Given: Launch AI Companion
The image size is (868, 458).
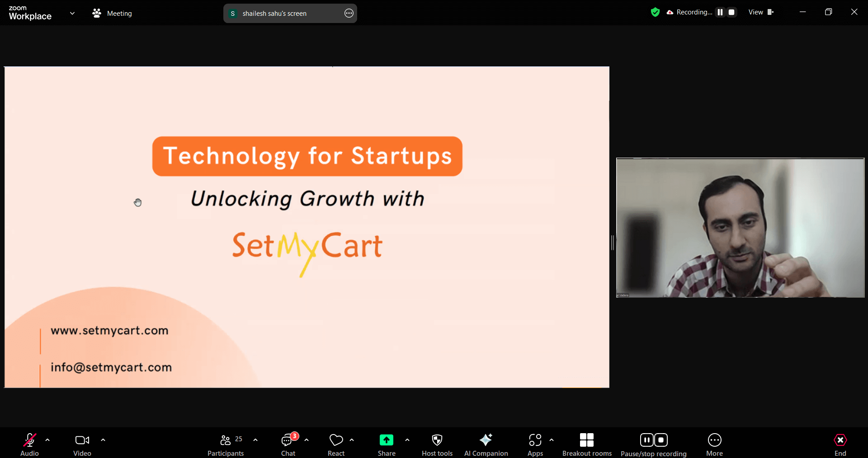Looking at the screenshot, I should coord(486,444).
